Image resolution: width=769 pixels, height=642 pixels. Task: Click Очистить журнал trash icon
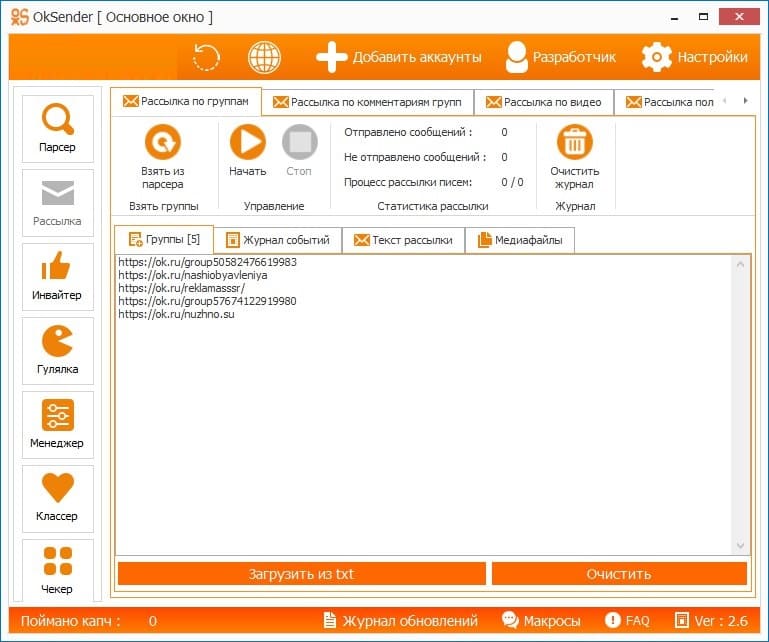click(x=574, y=143)
